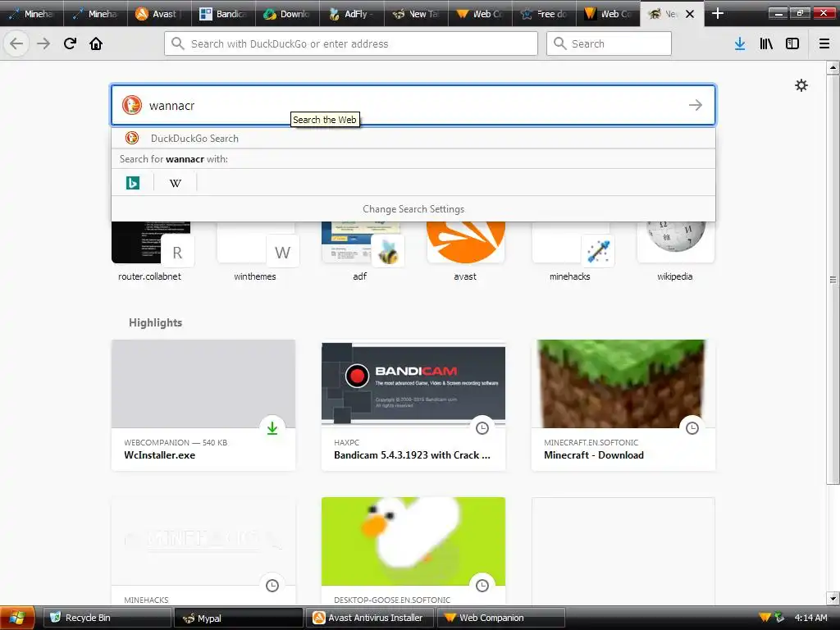Search wannacr with Bing icon
The image size is (840, 630).
tap(133, 183)
